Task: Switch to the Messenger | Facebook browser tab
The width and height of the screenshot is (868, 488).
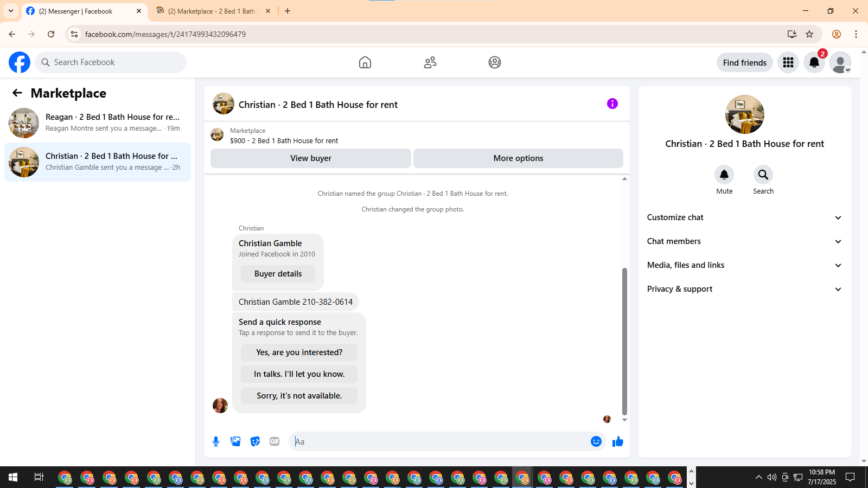Action: click(x=84, y=11)
